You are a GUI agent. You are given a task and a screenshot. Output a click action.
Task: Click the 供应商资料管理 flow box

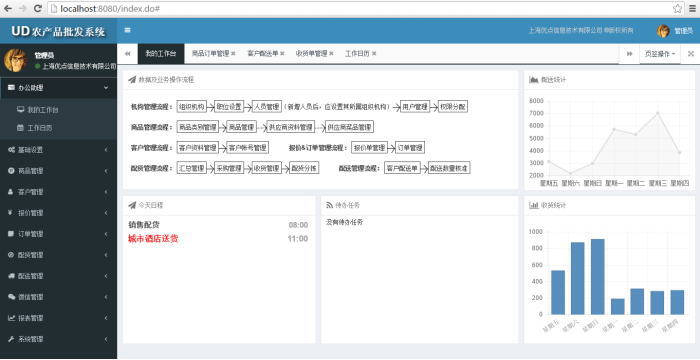point(291,127)
